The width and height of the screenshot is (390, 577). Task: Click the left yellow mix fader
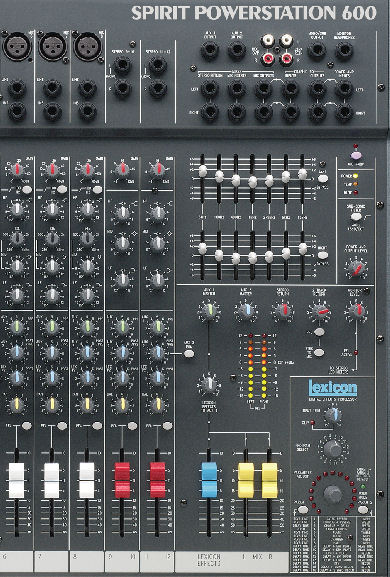click(x=246, y=480)
